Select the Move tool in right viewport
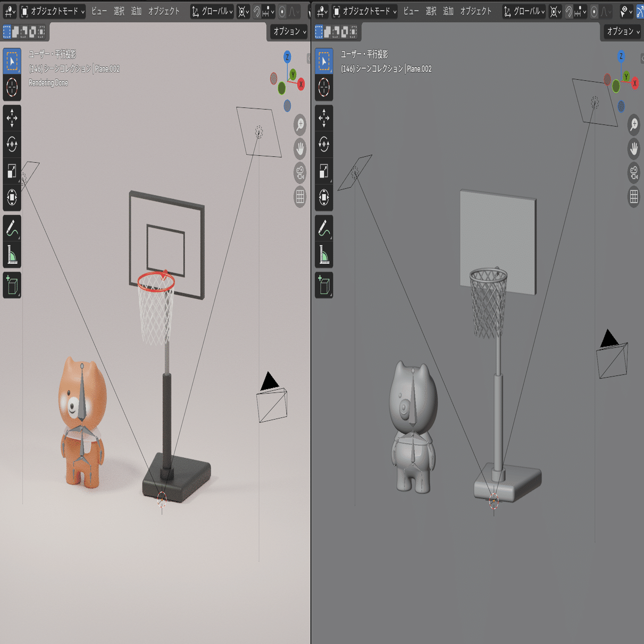The image size is (644, 644). point(324,118)
